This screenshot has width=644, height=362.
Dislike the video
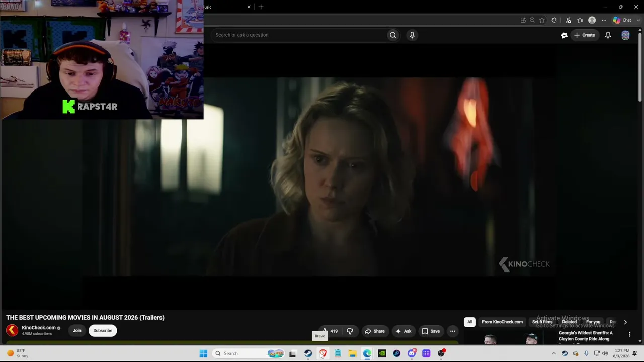pyautogui.click(x=350, y=331)
